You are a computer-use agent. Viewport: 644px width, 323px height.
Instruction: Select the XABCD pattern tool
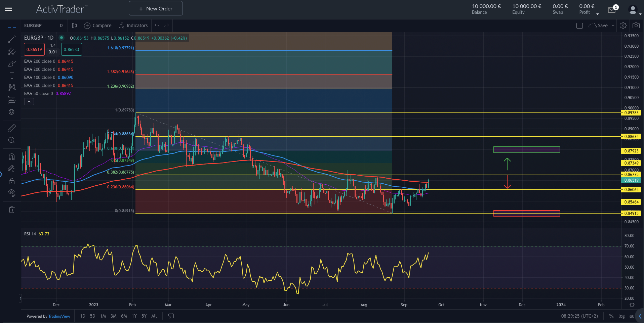coord(12,88)
